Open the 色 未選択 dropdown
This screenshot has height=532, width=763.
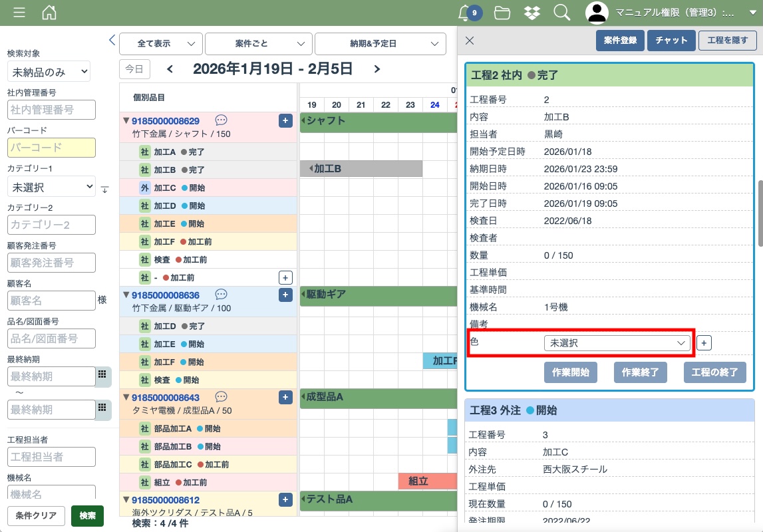[617, 342]
